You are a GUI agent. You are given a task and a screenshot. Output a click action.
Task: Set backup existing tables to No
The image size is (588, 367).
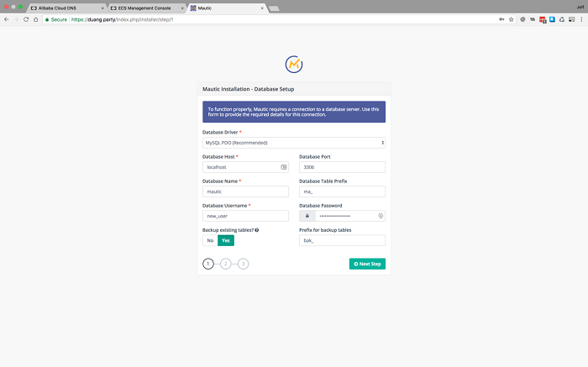(210, 241)
